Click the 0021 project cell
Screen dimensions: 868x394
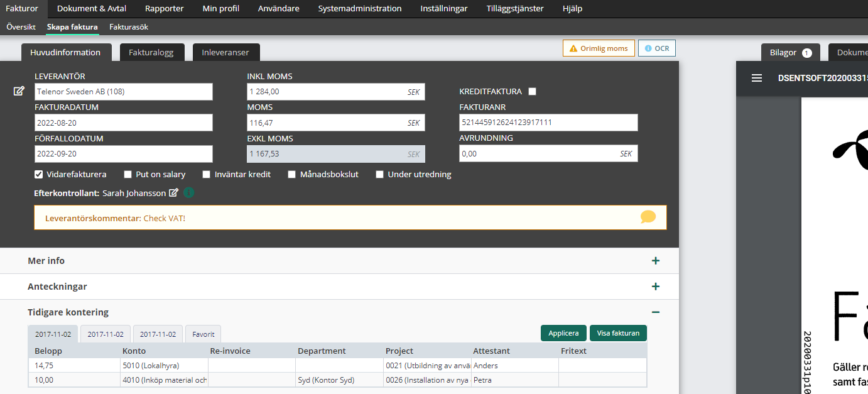[427, 365]
